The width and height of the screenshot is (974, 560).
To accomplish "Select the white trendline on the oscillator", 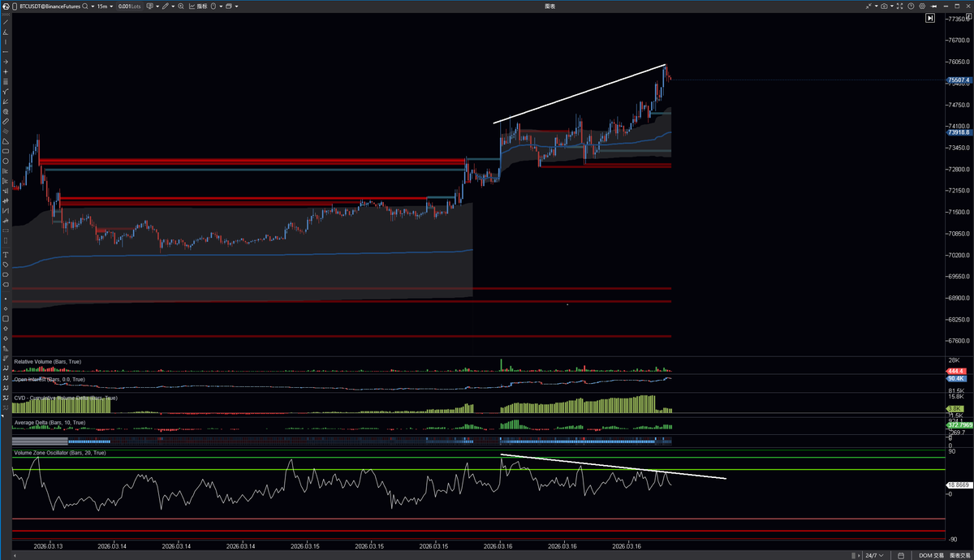I will [x=613, y=467].
